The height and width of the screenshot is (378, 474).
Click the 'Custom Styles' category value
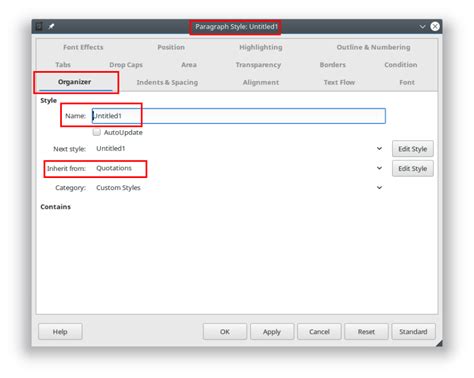point(118,188)
